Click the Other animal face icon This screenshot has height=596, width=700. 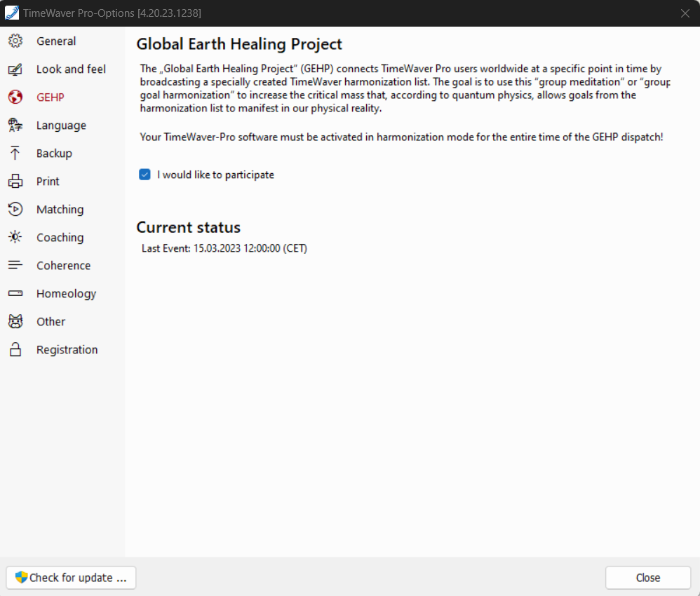point(15,321)
